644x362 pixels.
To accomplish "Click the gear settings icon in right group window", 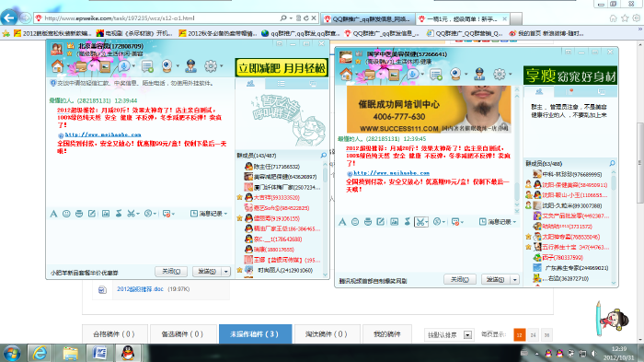I will (499, 74).
